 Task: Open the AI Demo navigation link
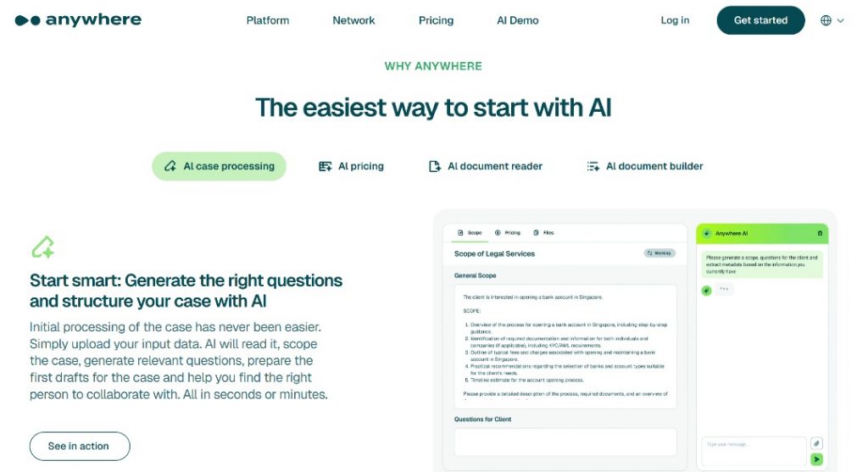517,20
